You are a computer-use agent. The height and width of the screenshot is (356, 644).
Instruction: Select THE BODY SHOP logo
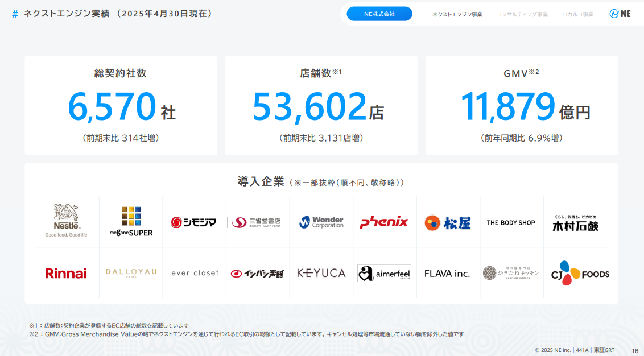(511, 222)
